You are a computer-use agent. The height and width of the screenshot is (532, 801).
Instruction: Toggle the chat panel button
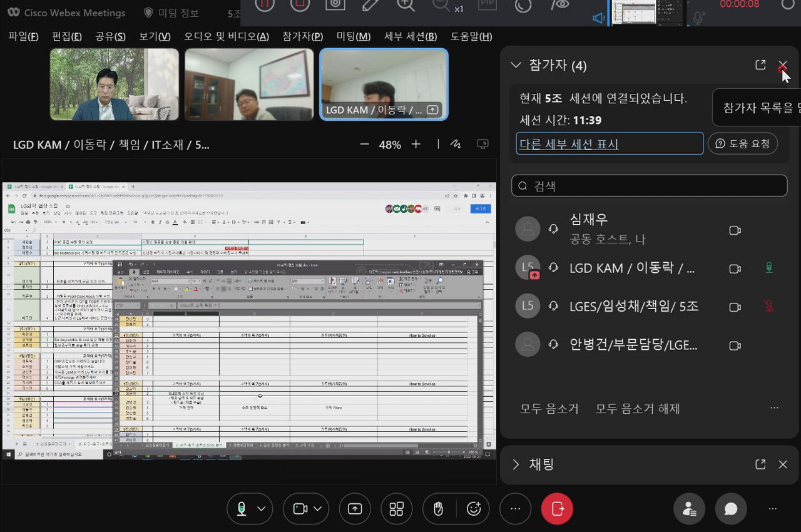731,509
